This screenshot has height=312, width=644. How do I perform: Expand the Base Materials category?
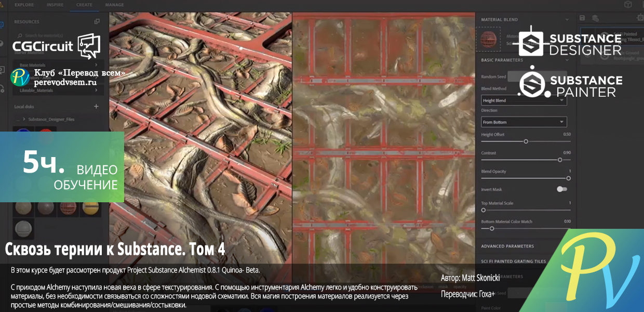57,65
